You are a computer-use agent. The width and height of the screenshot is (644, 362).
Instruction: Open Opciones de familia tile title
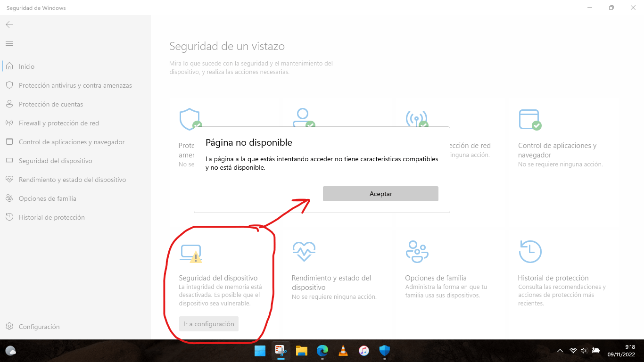436,278
